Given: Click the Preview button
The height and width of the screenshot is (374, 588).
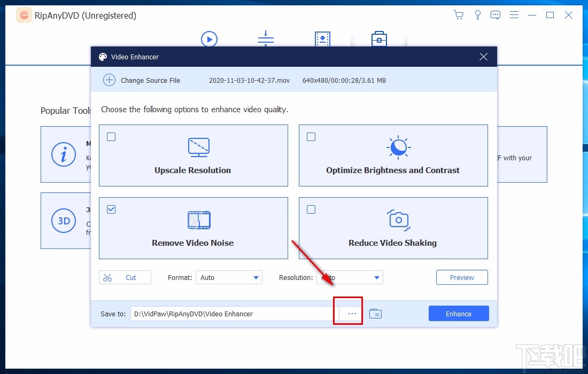Looking at the screenshot, I should 462,277.
